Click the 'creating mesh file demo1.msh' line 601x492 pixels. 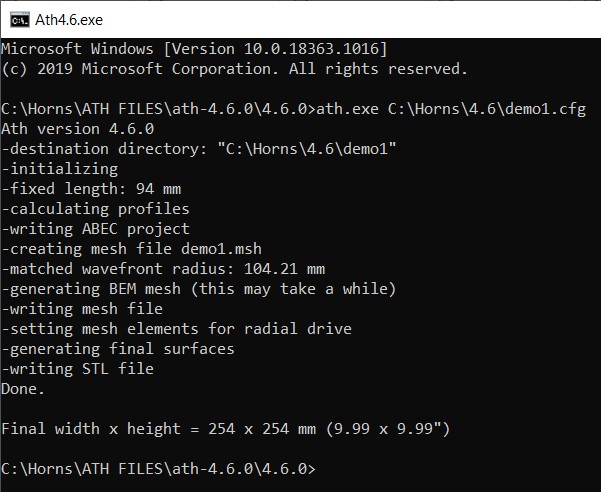pos(131,249)
